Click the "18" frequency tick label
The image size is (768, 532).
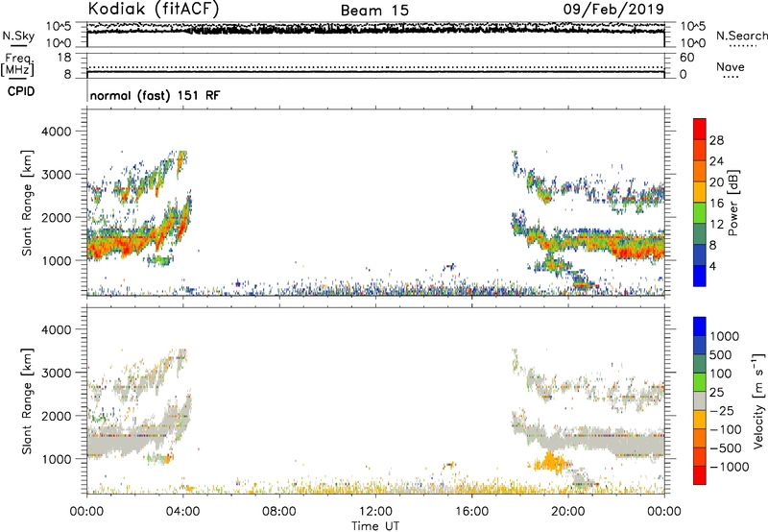64,58
